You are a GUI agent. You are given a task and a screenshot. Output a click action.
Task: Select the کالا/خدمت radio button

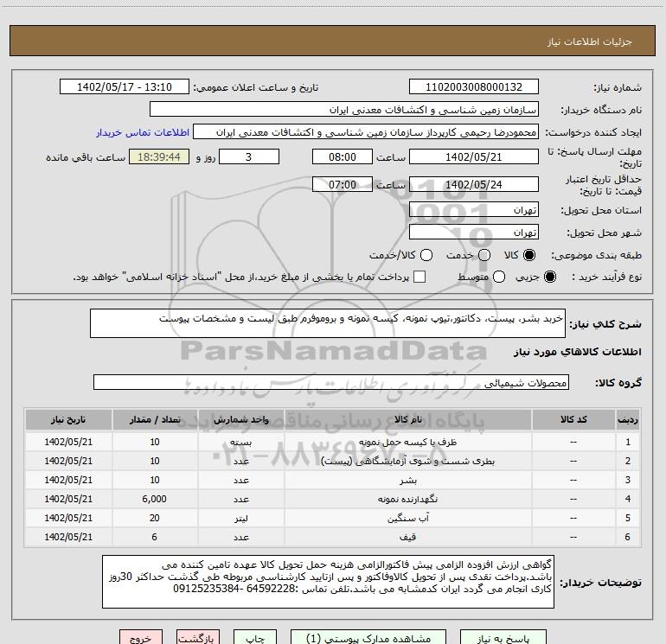click(426, 255)
